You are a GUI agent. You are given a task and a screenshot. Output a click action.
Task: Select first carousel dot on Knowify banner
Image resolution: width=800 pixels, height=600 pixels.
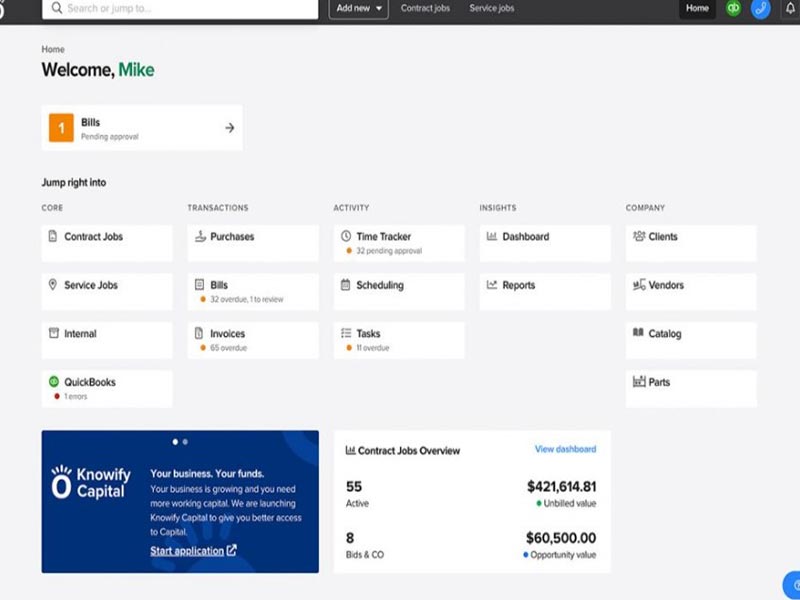175,442
